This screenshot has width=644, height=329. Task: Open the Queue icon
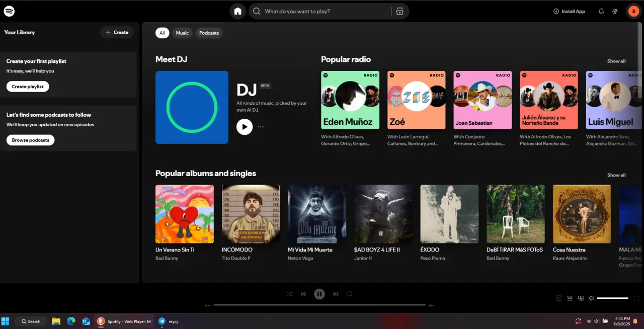click(x=570, y=298)
